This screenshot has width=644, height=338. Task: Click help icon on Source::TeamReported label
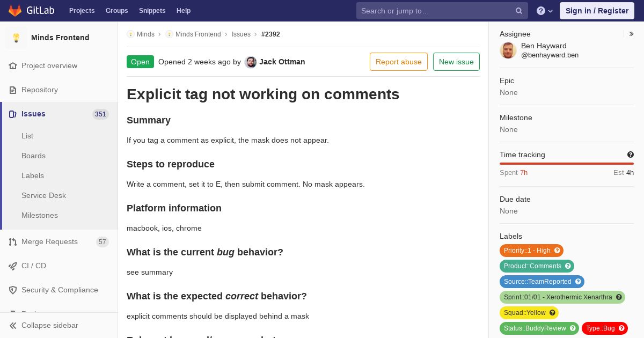click(578, 282)
